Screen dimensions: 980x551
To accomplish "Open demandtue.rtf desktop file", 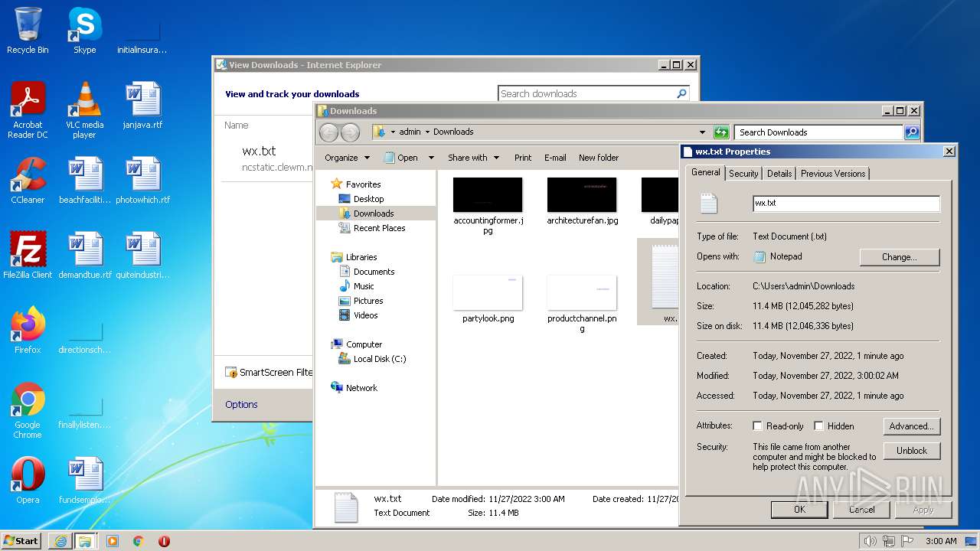I will tap(85, 256).
